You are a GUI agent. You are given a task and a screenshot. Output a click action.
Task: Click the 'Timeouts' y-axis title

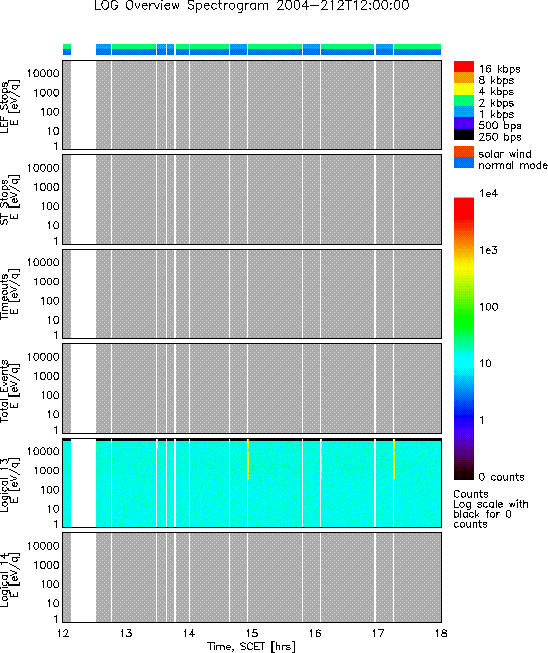click(5, 297)
